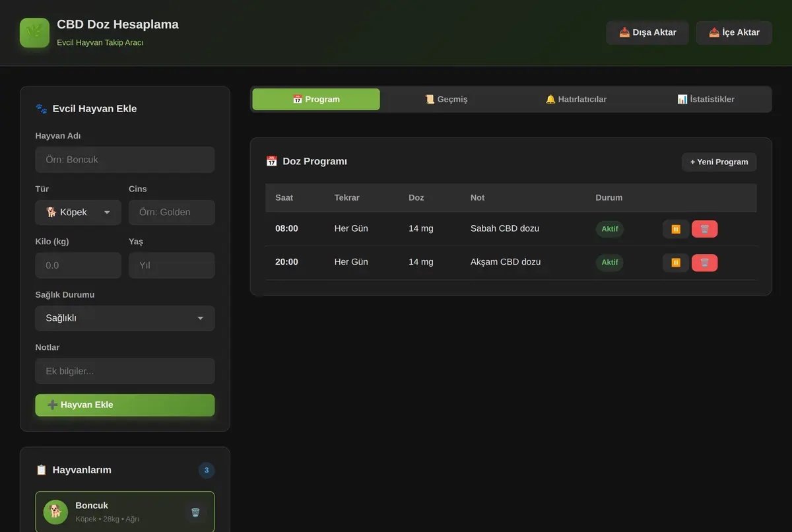Click the Dışa Aktar button
Screen dimensions: 792x532
pos(647,32)
